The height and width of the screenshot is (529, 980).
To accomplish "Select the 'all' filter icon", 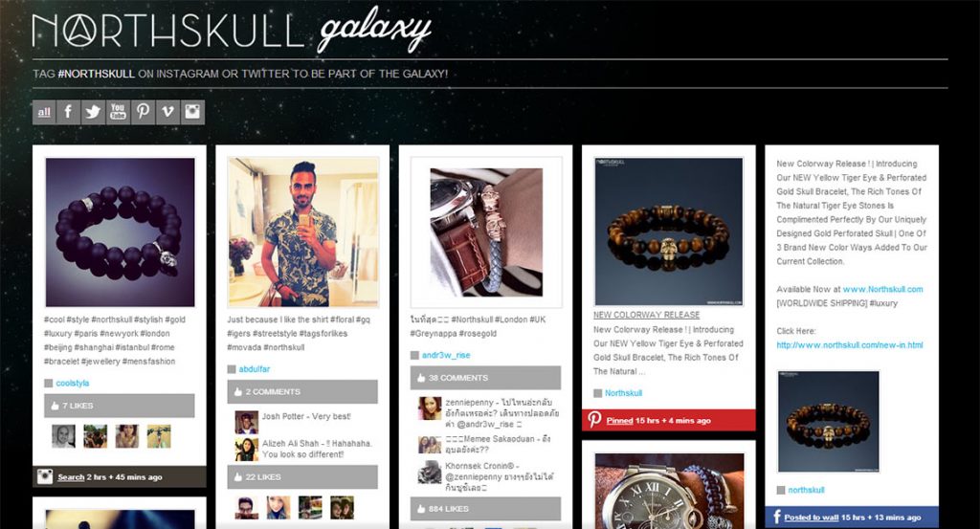I will click(x=44, y=113).
